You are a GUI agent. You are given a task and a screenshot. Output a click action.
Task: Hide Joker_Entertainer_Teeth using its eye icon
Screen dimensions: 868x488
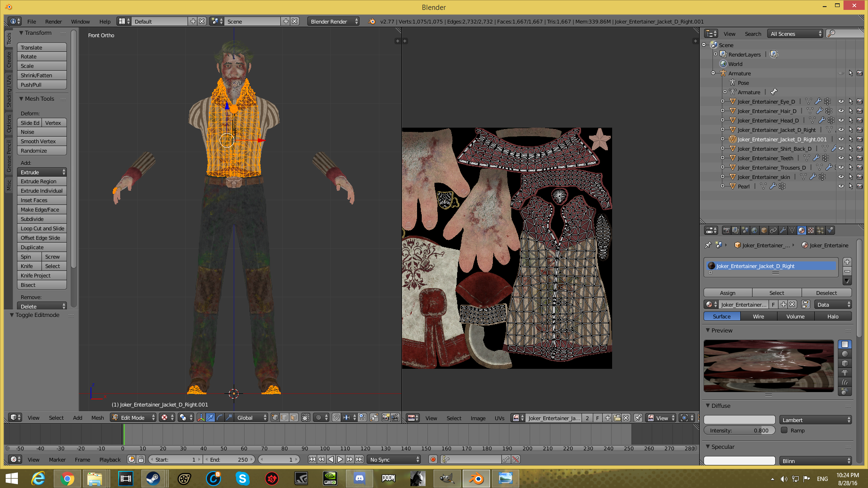click(841, 158)
